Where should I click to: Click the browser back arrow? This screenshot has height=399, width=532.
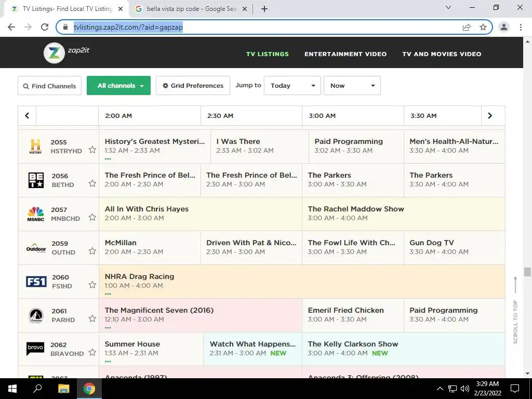(x=11, y=27)
